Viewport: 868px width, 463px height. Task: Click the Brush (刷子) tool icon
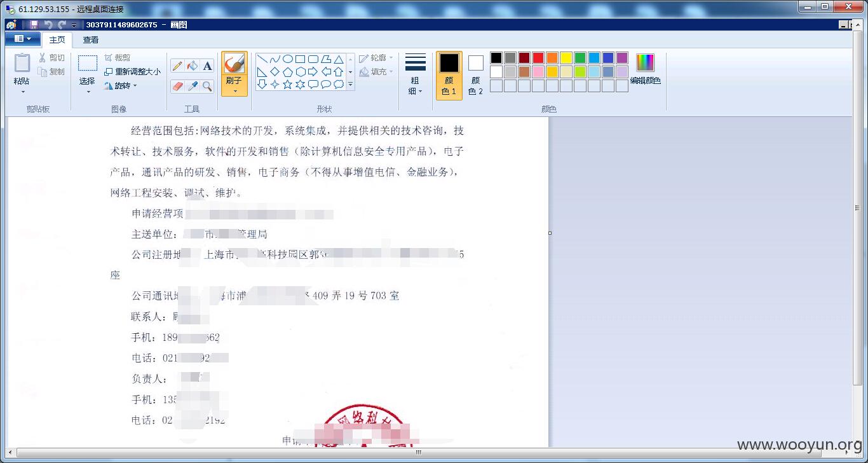(x=234, y=64)
